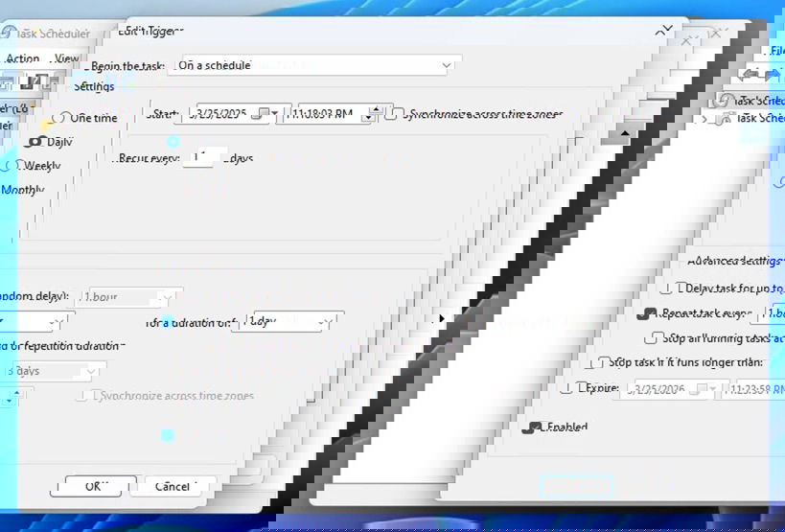Click the Settings group label
The image size is (785, 532).
(94, 86)
